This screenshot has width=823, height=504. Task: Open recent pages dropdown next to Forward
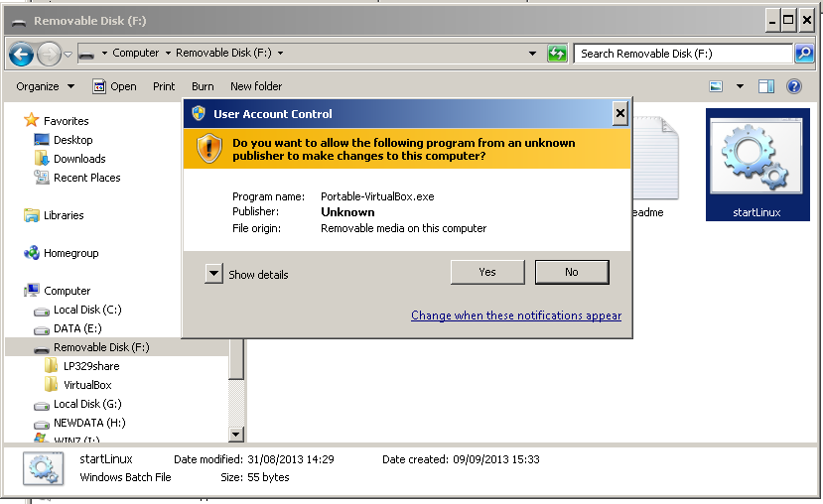click(68, 54)
